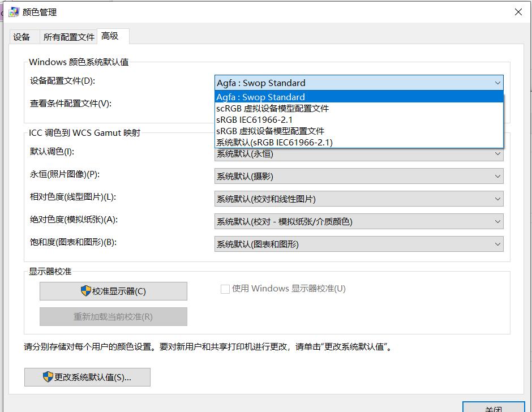Expand 绝对色度(模拟纸张) dropdown
Screen dimensions: 532x412
359,222
